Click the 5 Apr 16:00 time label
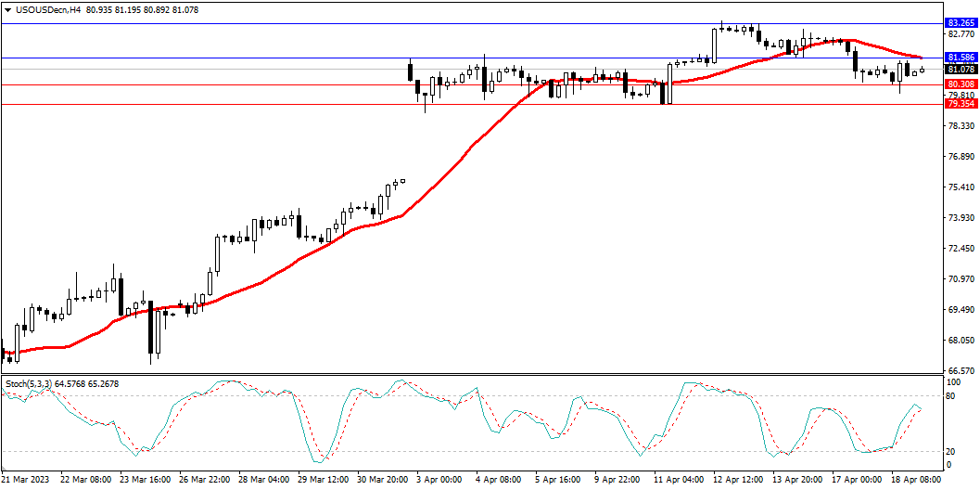Viewport: 980px width, 490px height. (560, 479)
